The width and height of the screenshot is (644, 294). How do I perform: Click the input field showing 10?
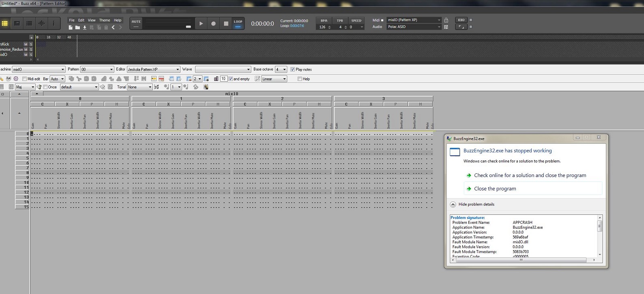(x=223, y=79)
